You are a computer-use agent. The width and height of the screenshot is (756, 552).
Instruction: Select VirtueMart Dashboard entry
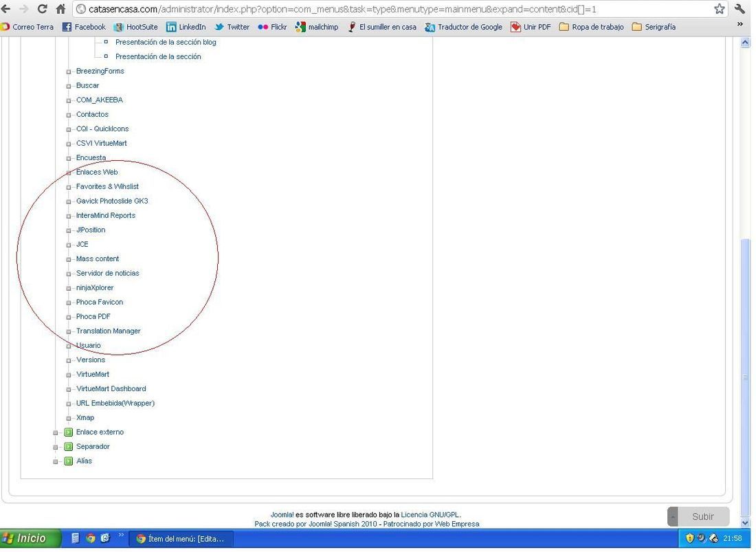coord(111,390)
